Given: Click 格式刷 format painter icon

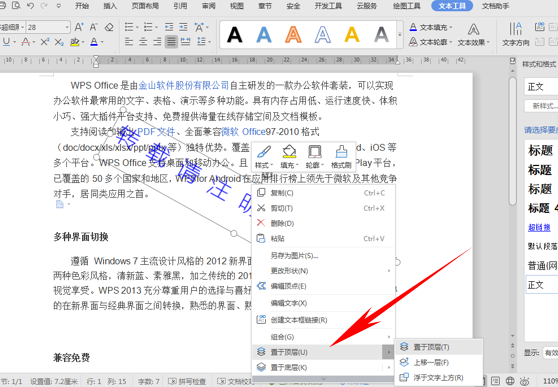Looking at the screenshot, I should click(x=341, y=157).
